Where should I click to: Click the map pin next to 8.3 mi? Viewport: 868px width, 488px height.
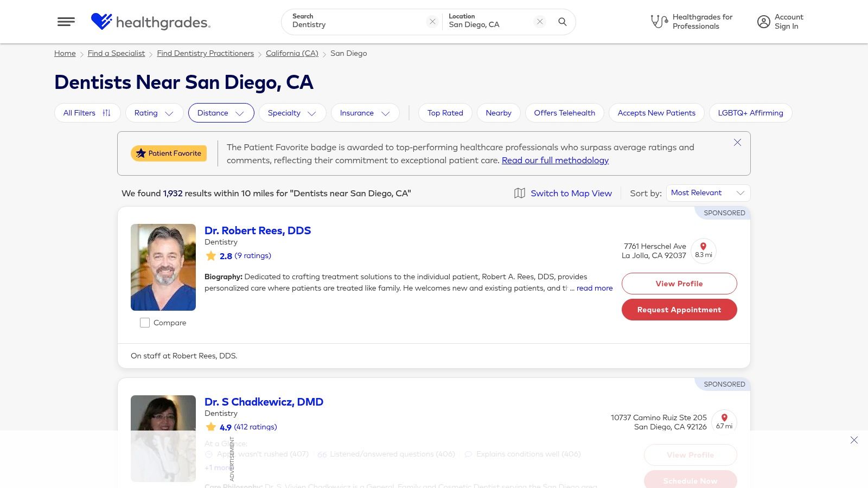(703, 247)
